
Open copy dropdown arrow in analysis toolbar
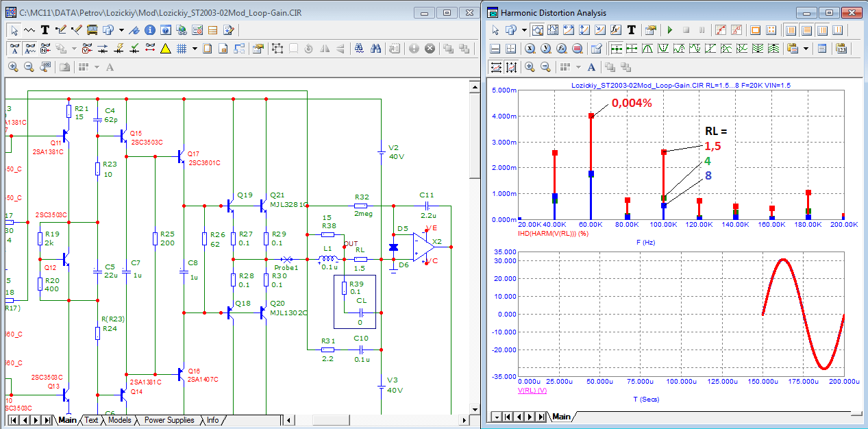524,30
